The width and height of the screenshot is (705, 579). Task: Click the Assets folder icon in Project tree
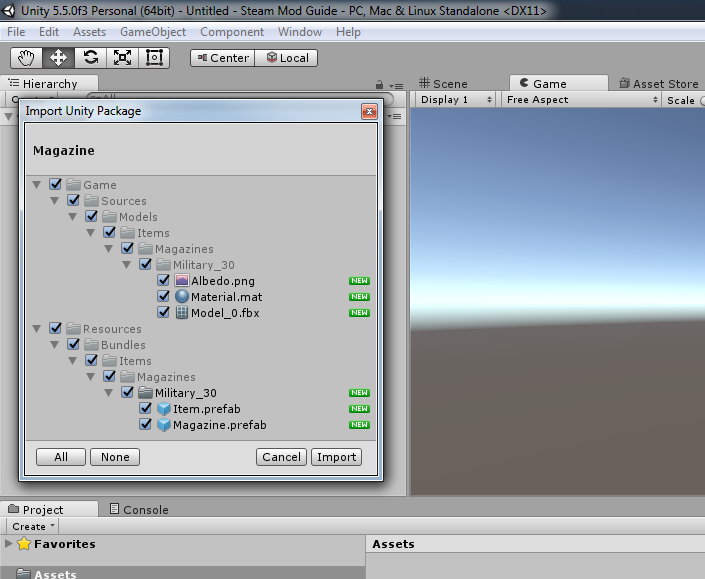point(23,574)
